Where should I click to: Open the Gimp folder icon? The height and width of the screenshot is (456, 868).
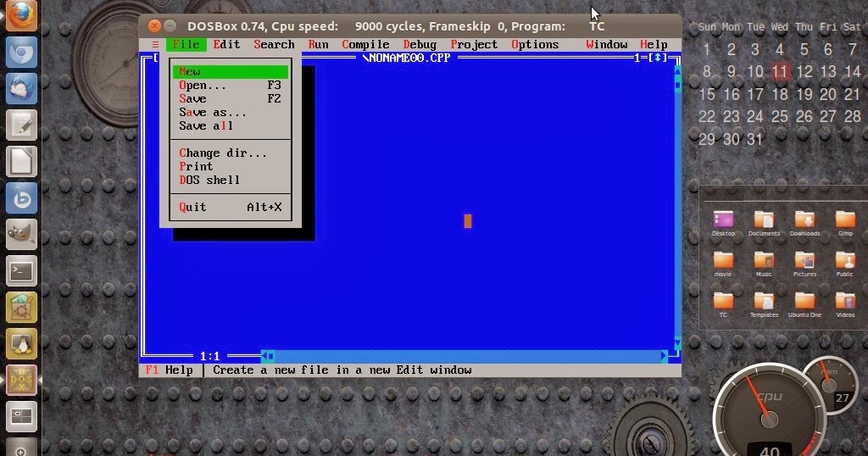pyautogui.click(x=845, y=224)
